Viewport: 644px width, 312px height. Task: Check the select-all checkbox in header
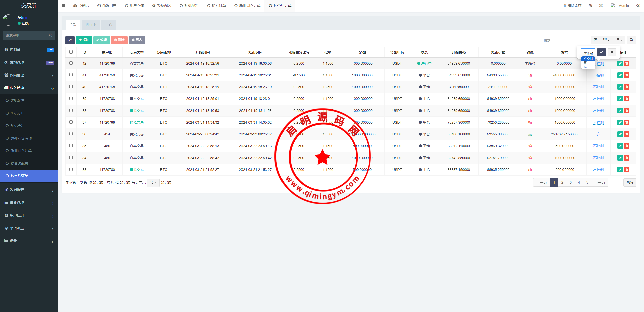point(71,52)
